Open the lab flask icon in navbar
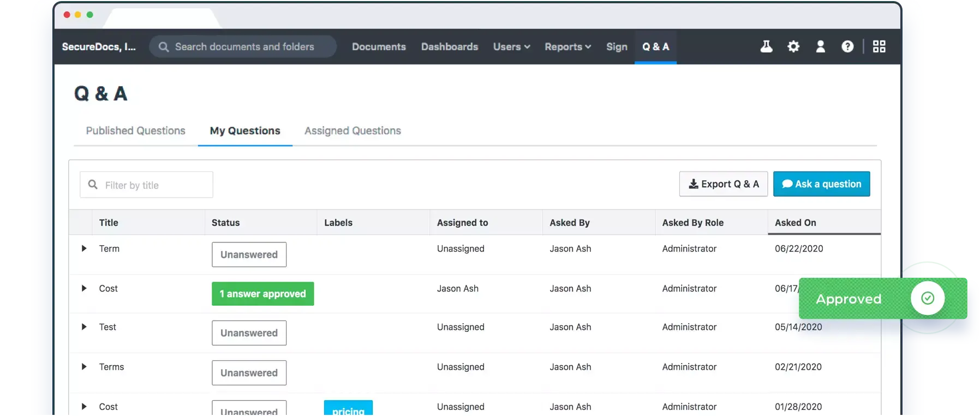Viewport: 980px width, 416px height. [766, 47]
